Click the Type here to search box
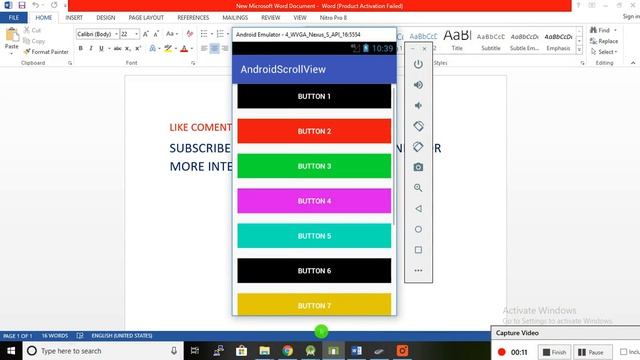This screenshot has height=360, width=640. point(102,351)
